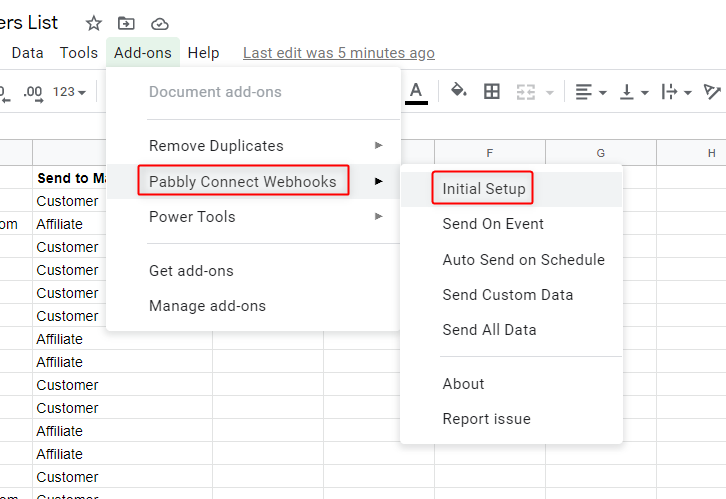Open the 123 number format dropdown
This screenshot has width=726, height=499.
[69, 92]
